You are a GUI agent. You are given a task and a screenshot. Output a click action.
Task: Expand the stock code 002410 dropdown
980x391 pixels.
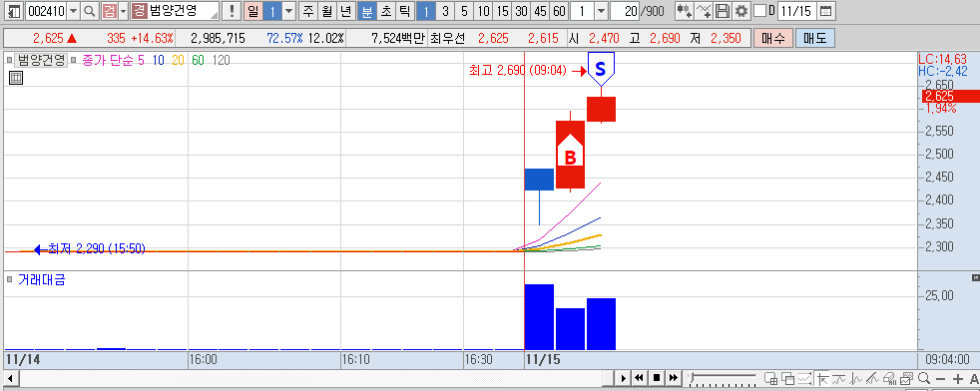coord(74,11)
